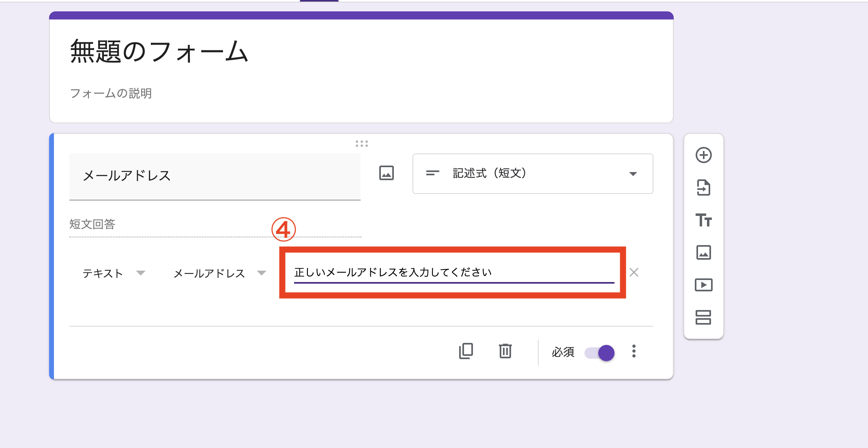Click the フォームの説明 description field
Image resolution: width=868 pixels, height=448 pixels.
click(x=111, y=93)
